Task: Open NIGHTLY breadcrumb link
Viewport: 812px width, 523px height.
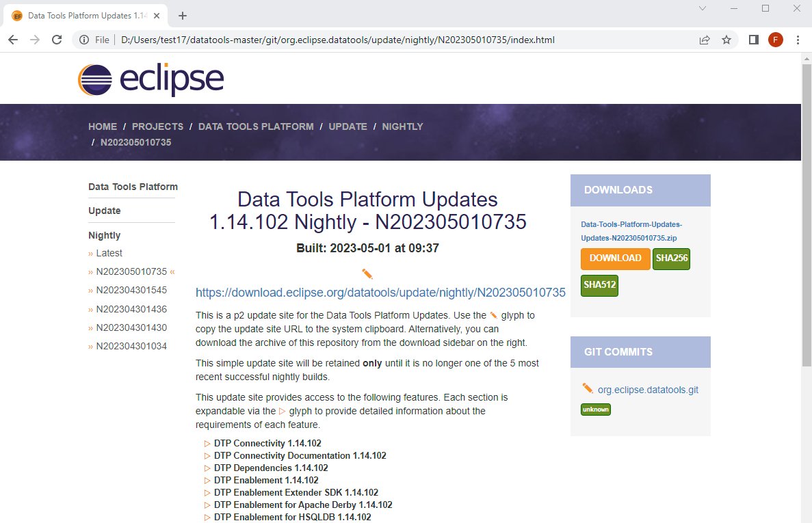Action: (402, 126)
